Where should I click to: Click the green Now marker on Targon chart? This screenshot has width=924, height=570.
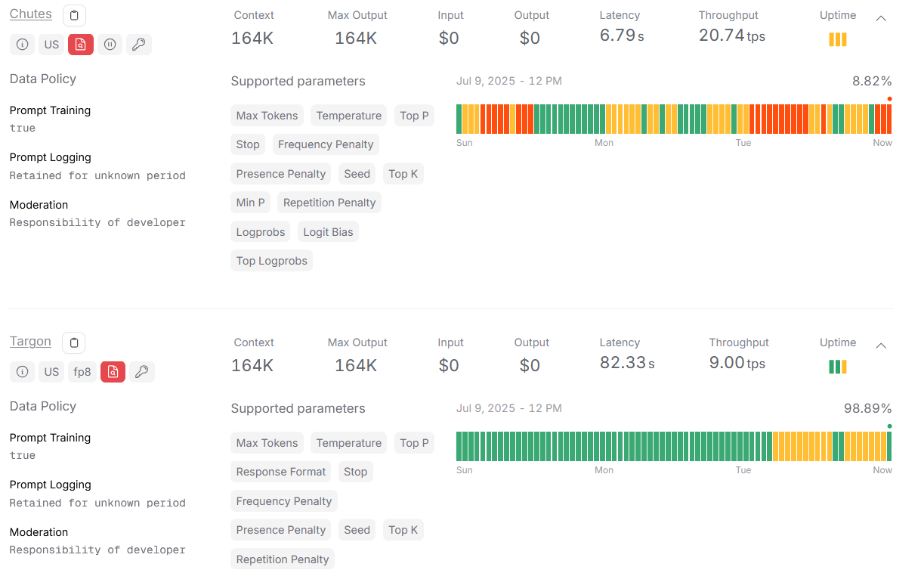890,426
